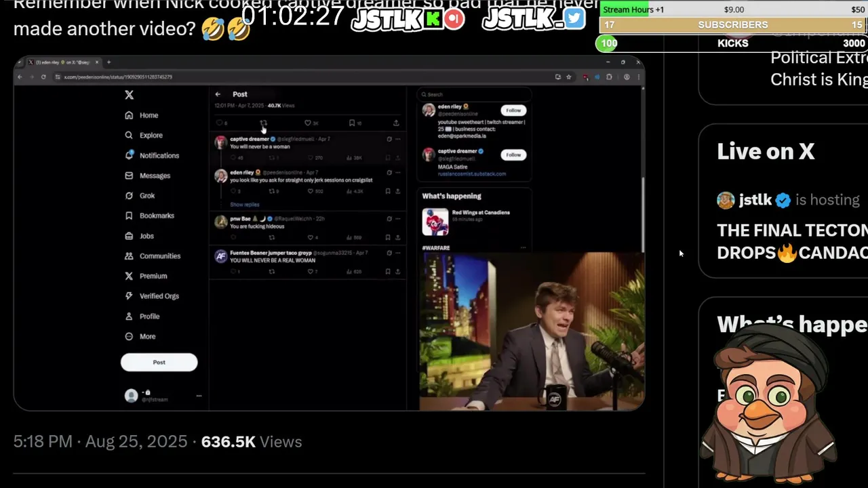This screenshot has width=868, height=488.
Task: Click the Live on X heading
Action: 766,152
